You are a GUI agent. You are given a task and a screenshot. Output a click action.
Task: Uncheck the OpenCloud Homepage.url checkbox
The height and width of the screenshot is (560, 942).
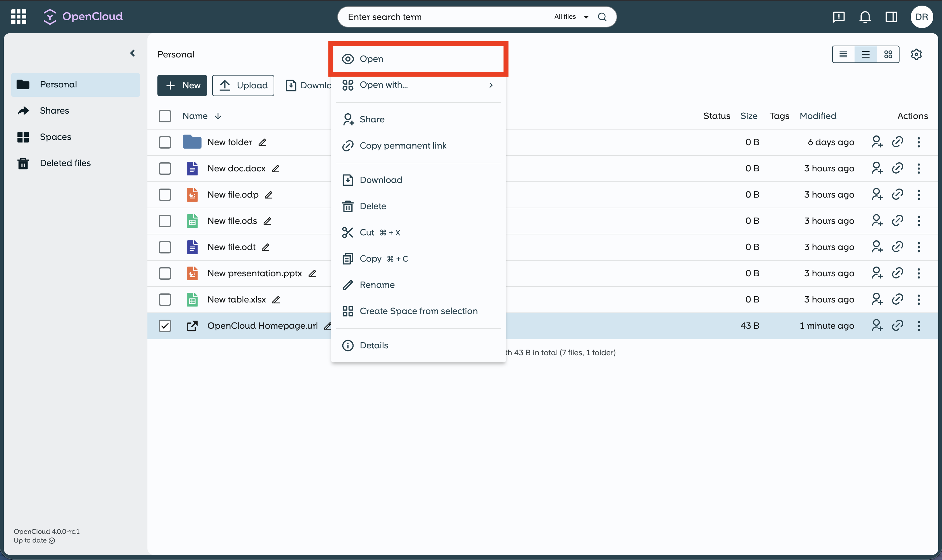[x=165, y=326]
